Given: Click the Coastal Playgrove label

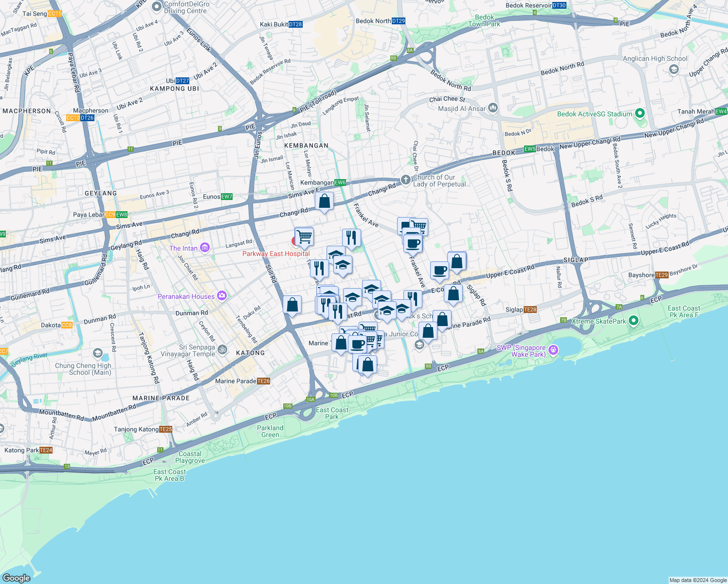Looking at the screenshot, I should [190, 457].
